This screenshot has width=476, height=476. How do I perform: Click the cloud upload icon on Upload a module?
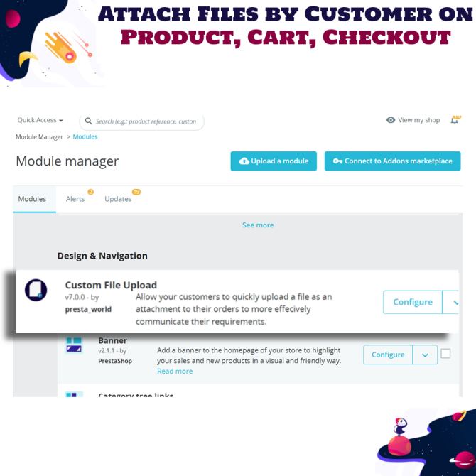pos(244,161)
